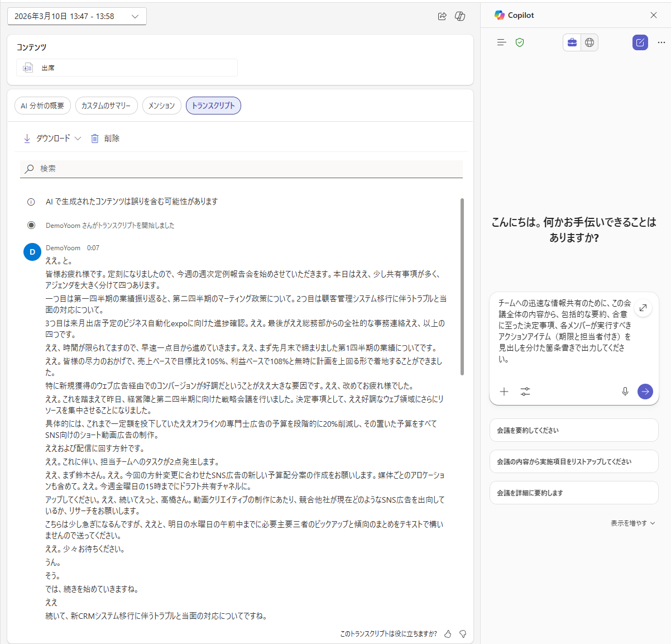Expand 表示を増やす to show more prompts

click(x=632, y=523)
